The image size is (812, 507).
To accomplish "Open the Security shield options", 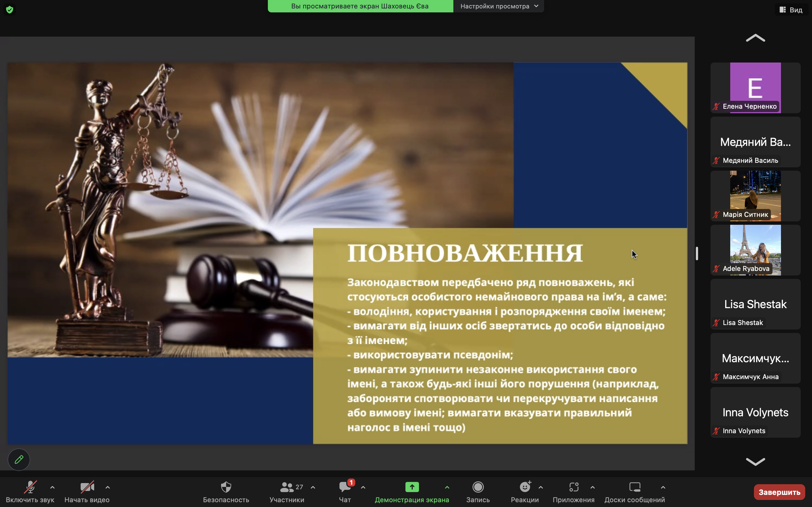I will pos(226,492).
